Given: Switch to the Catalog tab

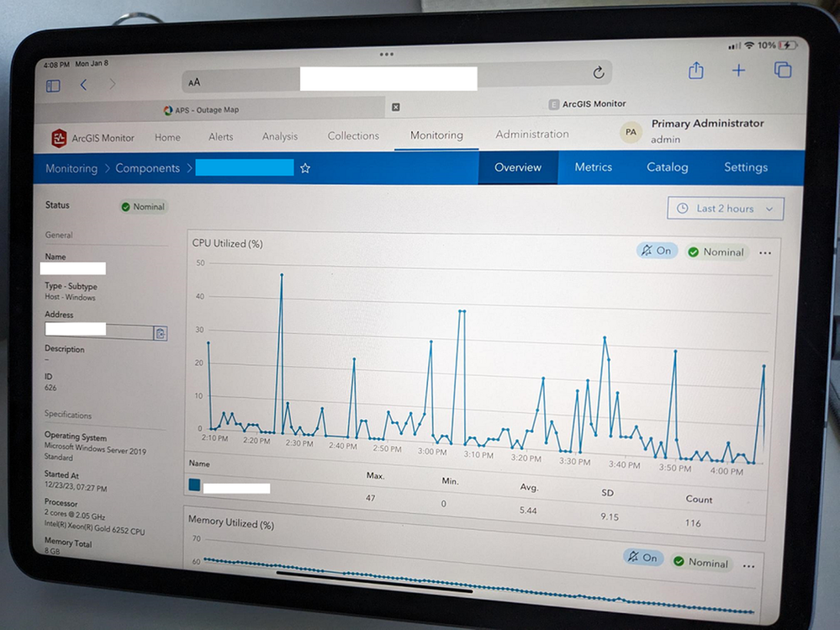Looking at the screenshot, I should pyautogui.click(x=667, y=167).
